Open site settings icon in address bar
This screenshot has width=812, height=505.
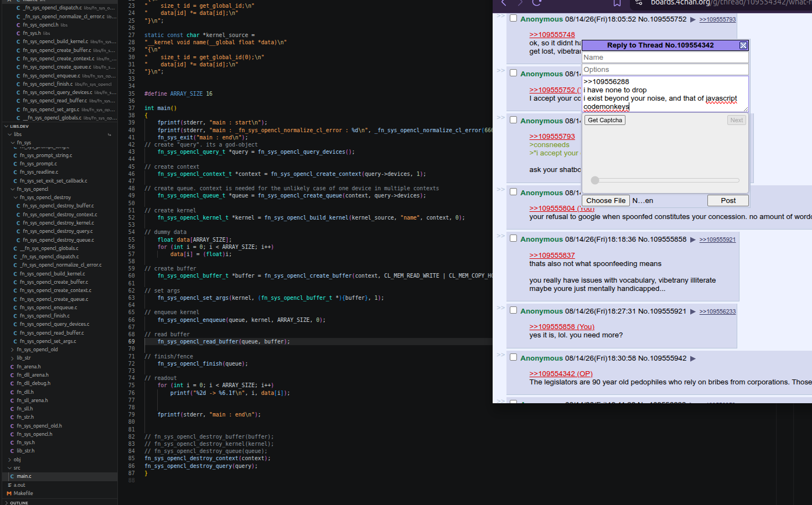tap(639, 3)
